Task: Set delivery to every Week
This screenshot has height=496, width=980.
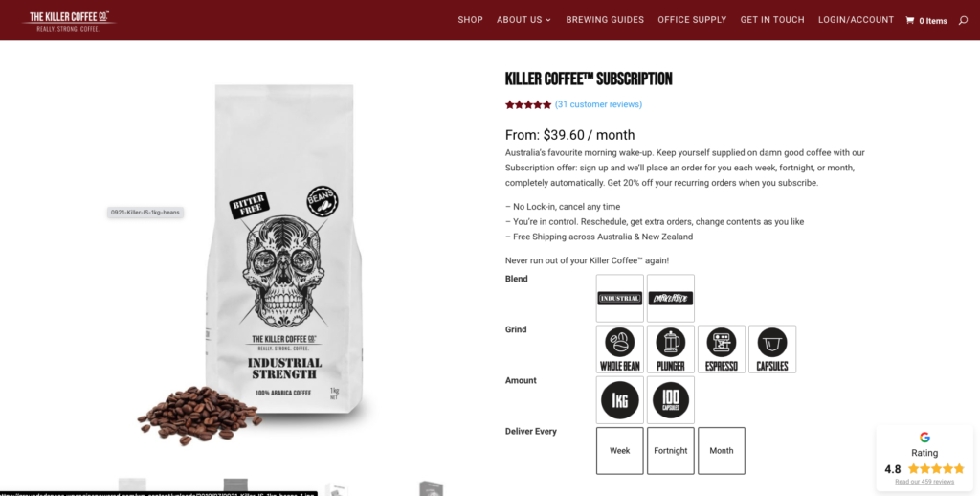Action: coord(619,451)
